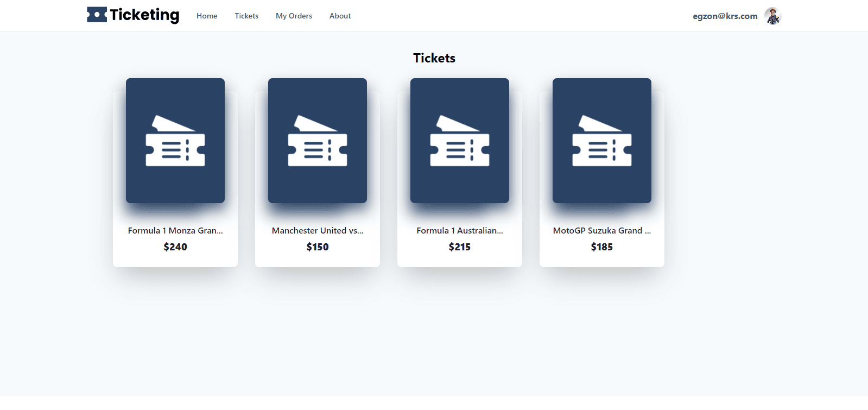The width and height of the screenshot is (868, 410).
Task: Select the Formula 1 Monza Gran... title
Action: click(175, 230)
